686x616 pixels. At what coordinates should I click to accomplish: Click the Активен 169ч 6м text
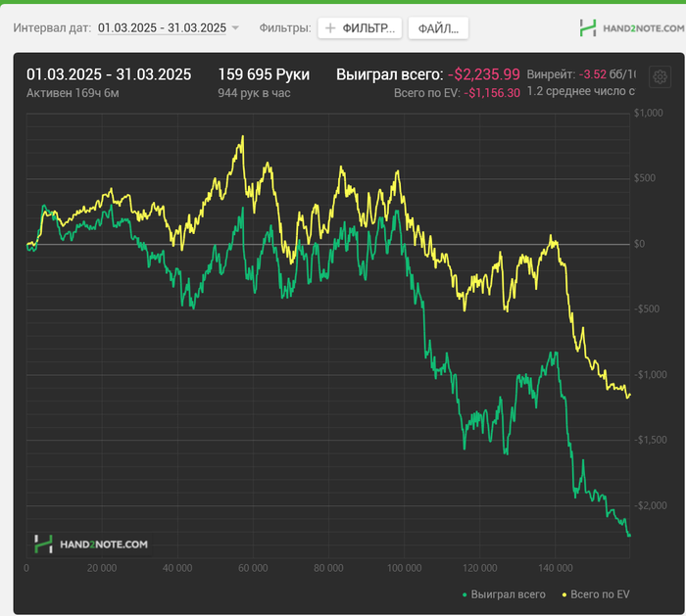point(73,93)
